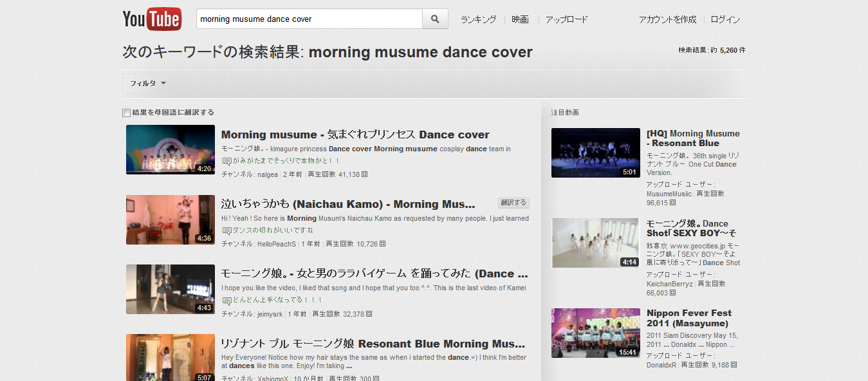Click the 4:14 SEXY BOY featured thumbnail
The width and height of the screenshot is (868, 381).
point(596,243)
